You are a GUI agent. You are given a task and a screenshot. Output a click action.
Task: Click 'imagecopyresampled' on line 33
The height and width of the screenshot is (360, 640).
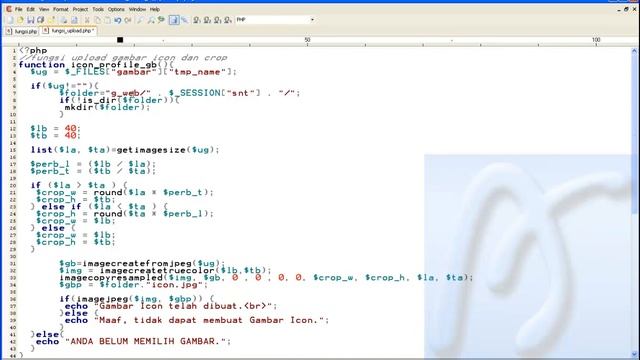point(111,278)
